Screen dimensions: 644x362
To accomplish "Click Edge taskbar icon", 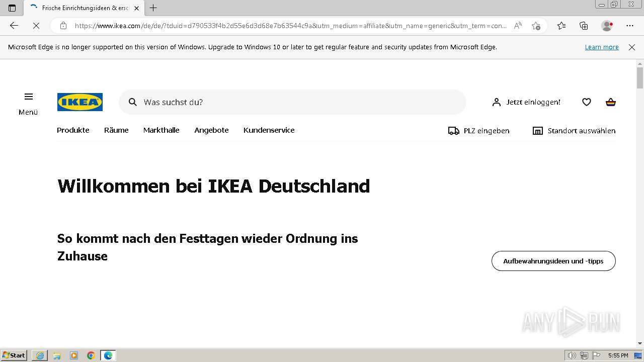I will click(x=108, y=355).
